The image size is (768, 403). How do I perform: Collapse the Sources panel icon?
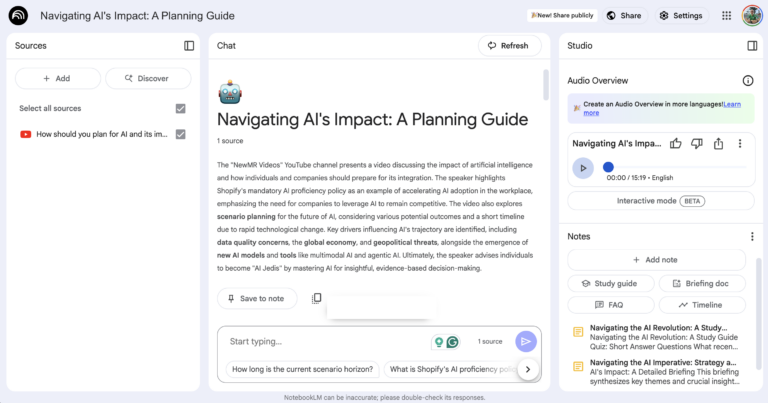[x=189, y=46]
